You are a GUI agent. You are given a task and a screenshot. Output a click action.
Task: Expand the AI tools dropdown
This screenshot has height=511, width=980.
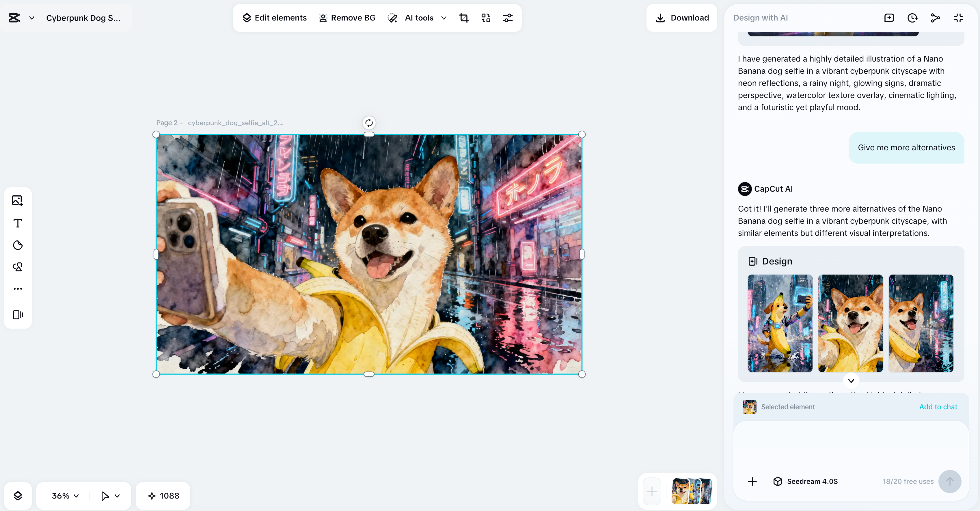pyautogui.click(x=444, y=18)
